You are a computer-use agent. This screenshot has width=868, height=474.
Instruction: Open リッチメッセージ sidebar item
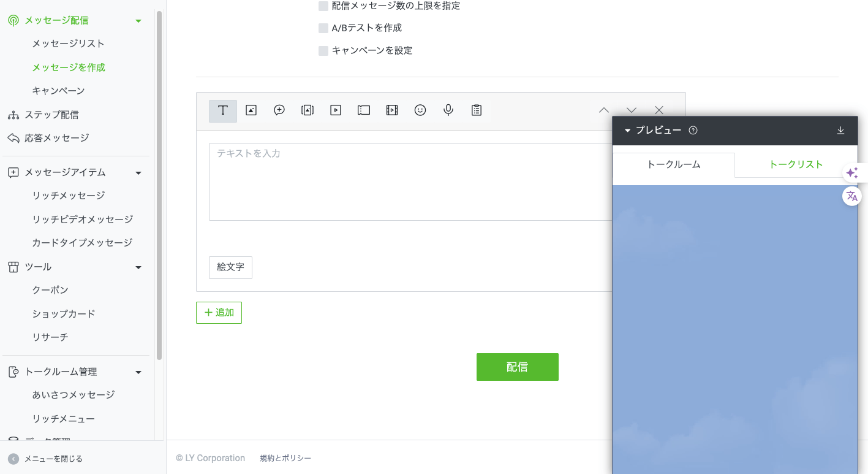point(69,196)
